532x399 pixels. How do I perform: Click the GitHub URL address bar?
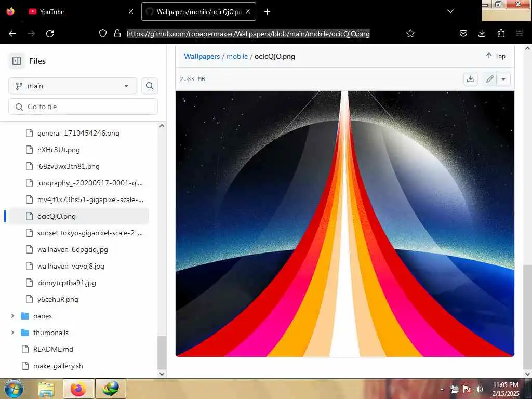pos(248,34)
